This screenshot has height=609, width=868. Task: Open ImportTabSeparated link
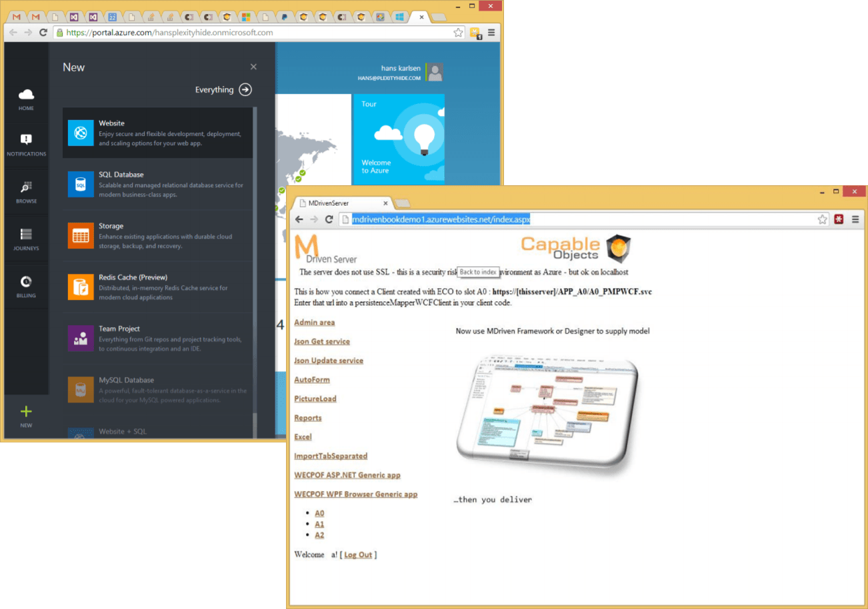pos(331,456)
